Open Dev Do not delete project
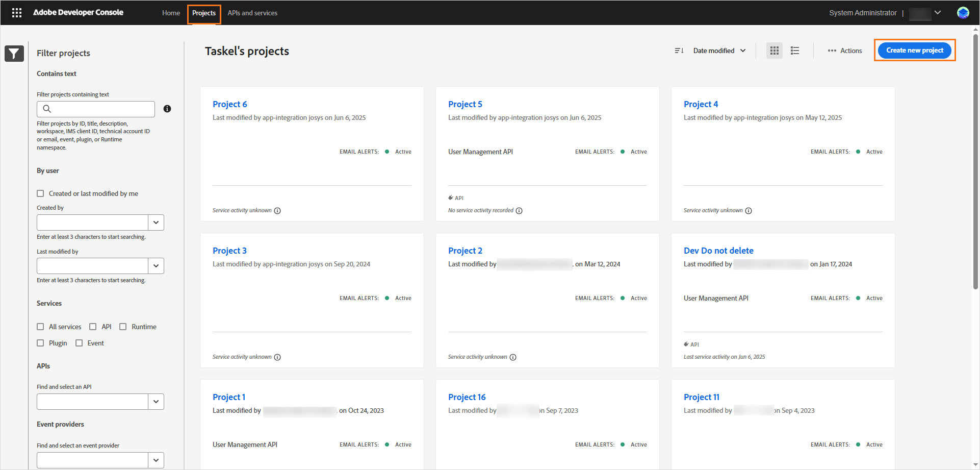Screen dimensions: 980x470 tap(718, 251)
